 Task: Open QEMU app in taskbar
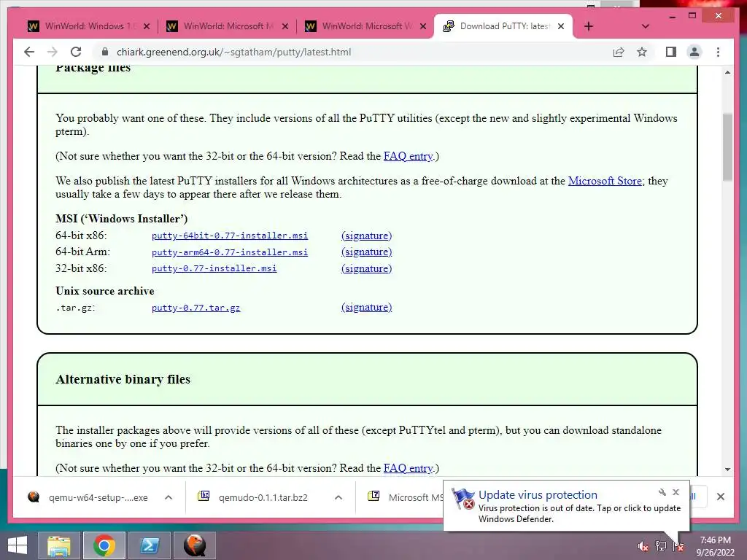[x=194, y=545]
